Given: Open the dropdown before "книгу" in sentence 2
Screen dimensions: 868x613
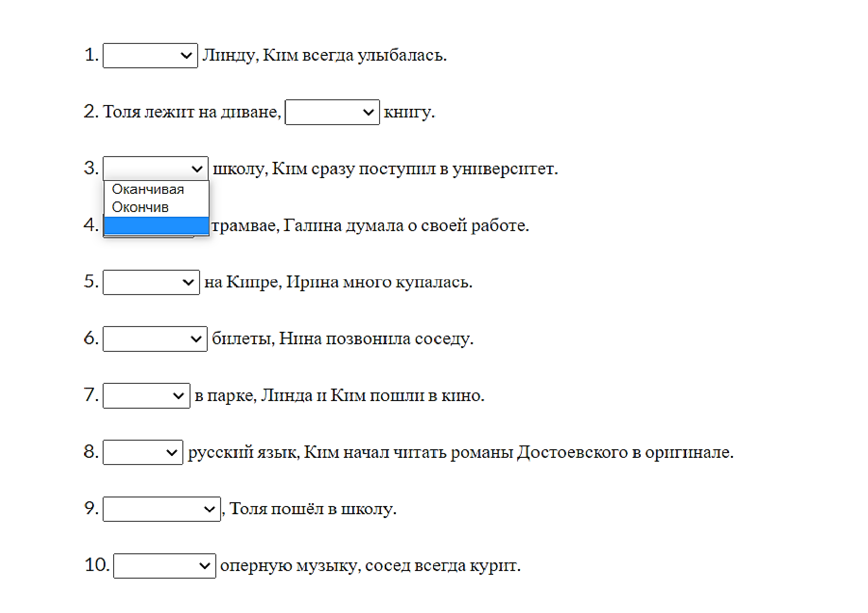Looking at the screenshot, I should tap(332, 112).
